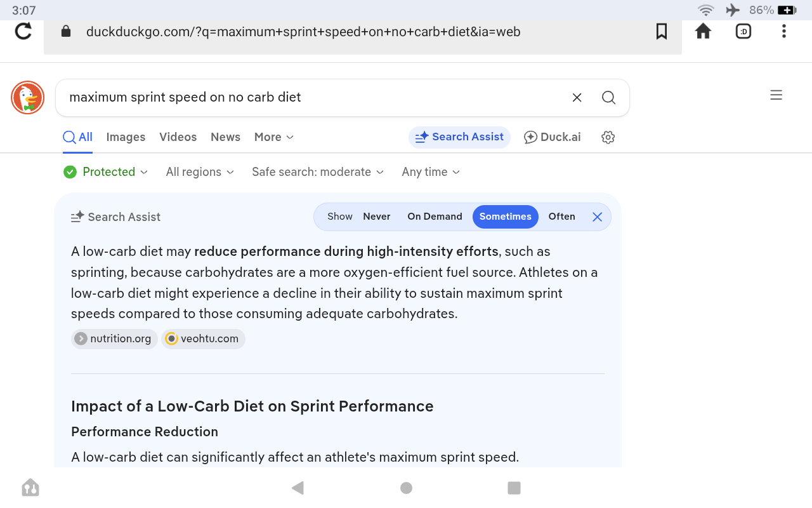812x508 pixels.
Task: Submit search with the magnifying glass icon
Action: coord(608,98)
